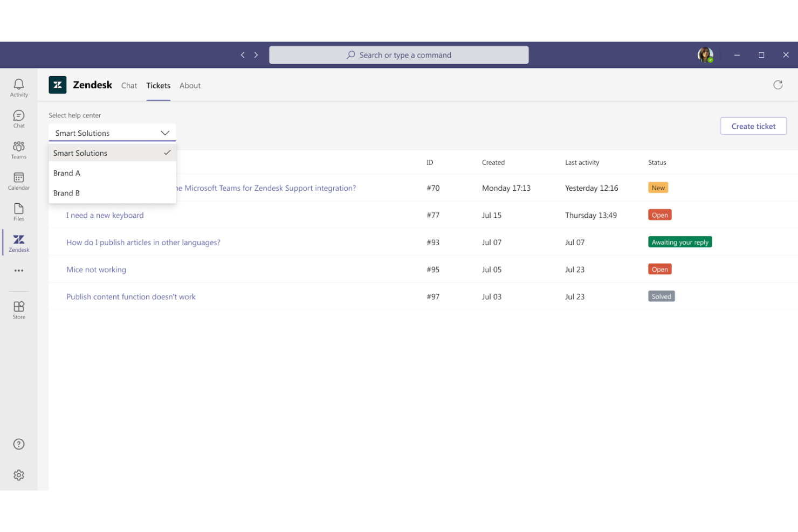Open the 'Mice not working' ticket
Screen dimensions: 798x532
pyautogui.click(x=96, y=270)
